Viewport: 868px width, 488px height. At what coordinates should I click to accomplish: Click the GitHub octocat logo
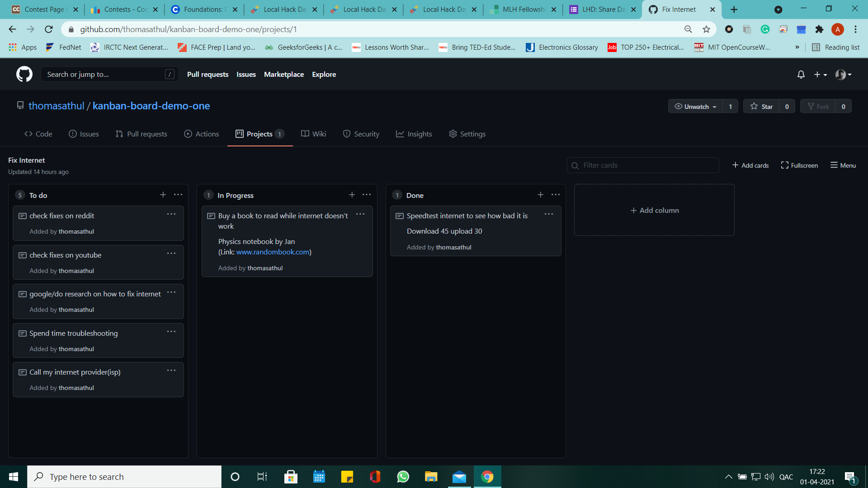coord(24,75)
